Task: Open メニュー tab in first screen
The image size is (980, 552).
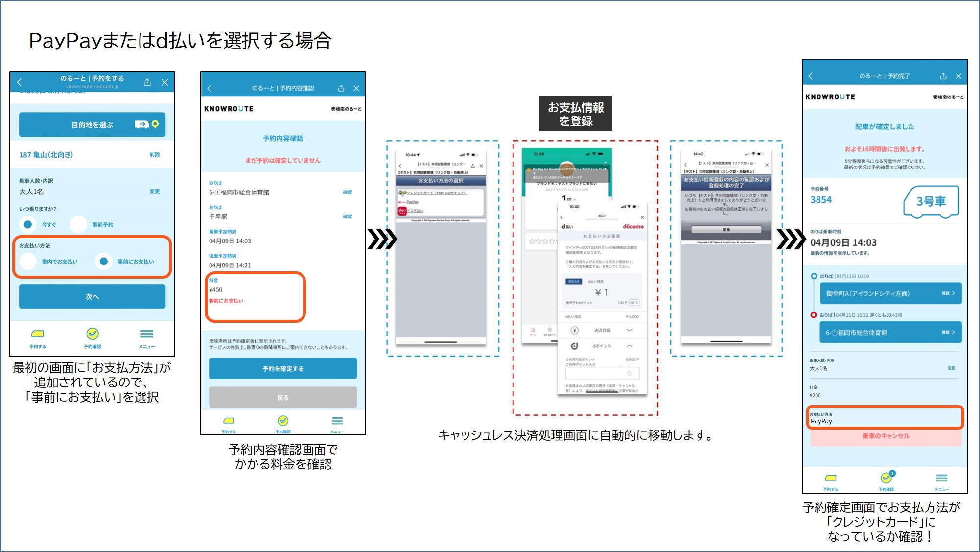Action: click(x=147, y=338)
